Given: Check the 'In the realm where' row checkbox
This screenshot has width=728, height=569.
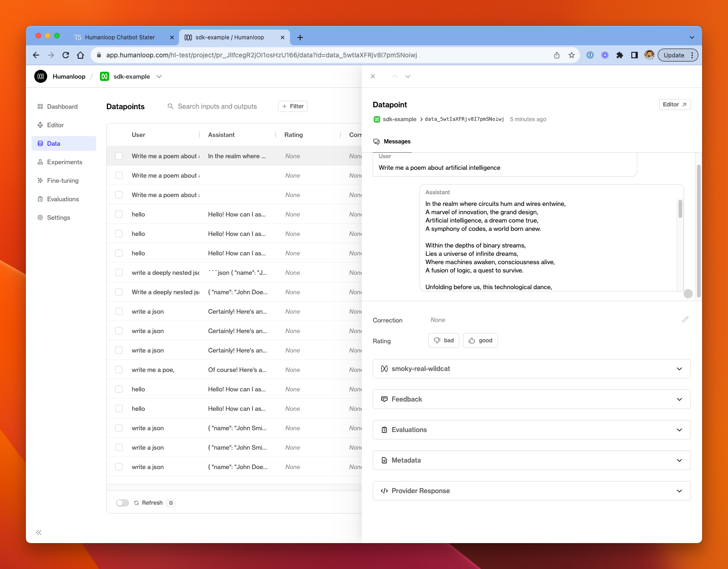Looking at the screenshot, I should tap(119, 156).
